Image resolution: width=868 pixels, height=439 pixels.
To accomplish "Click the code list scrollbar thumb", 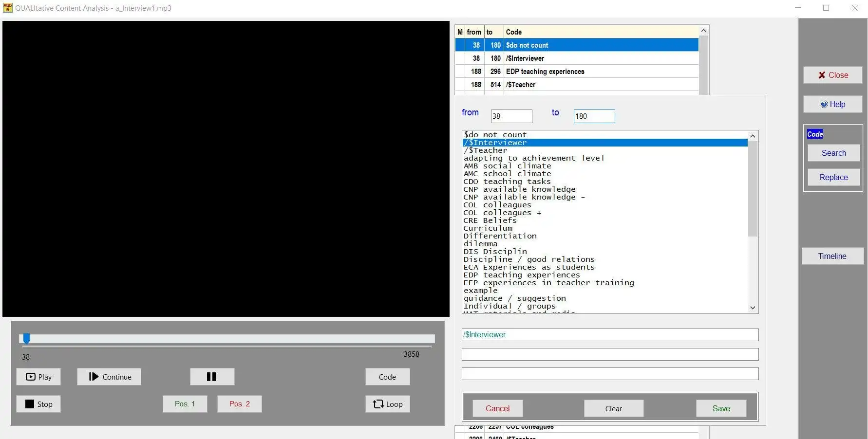I will pyautogui.click(x=753, y=189).
